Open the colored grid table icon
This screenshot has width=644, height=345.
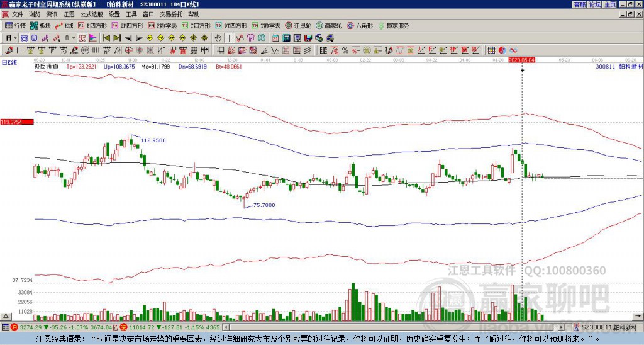491,50
